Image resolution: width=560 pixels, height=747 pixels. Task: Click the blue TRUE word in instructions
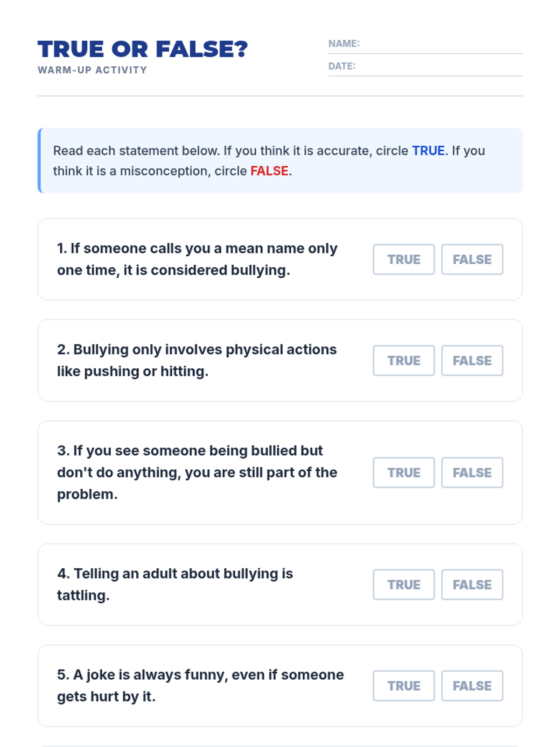[428, 151]
